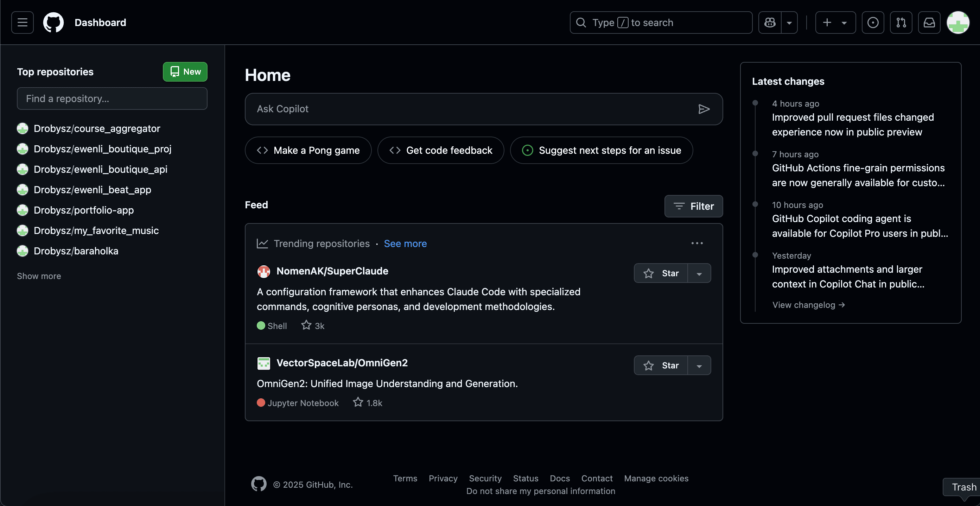Click the GitHub Octocat logo in header
The image size is (980, 506).
click(x=53, y=23)
